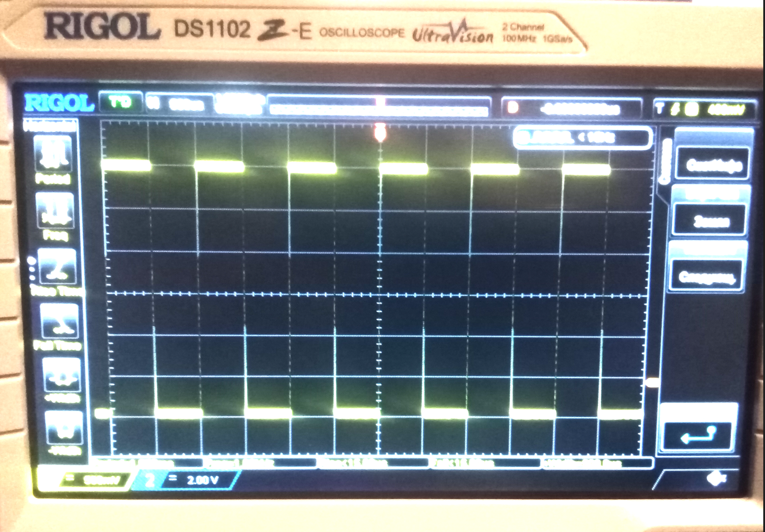
Task: Click the frequency counter readout box
Action: click(x=582, y=138)
